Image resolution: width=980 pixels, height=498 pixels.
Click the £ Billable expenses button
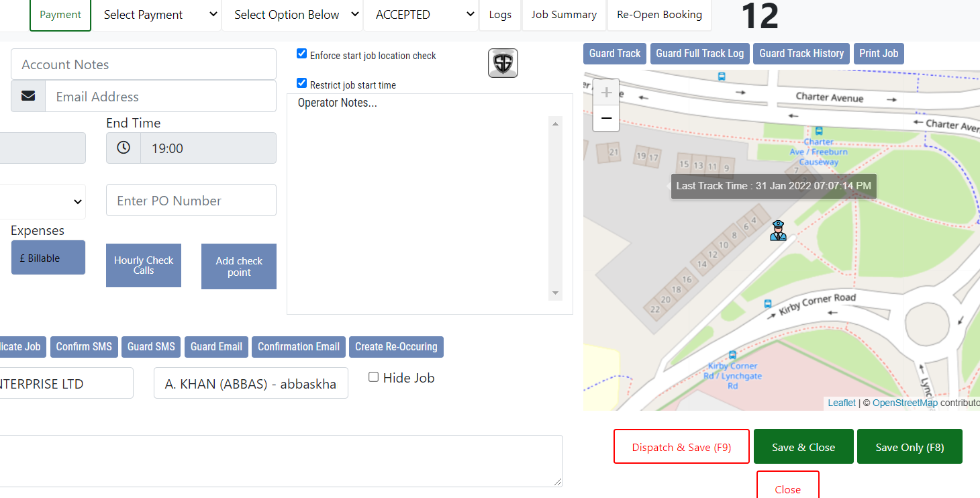tap(48, 258)
